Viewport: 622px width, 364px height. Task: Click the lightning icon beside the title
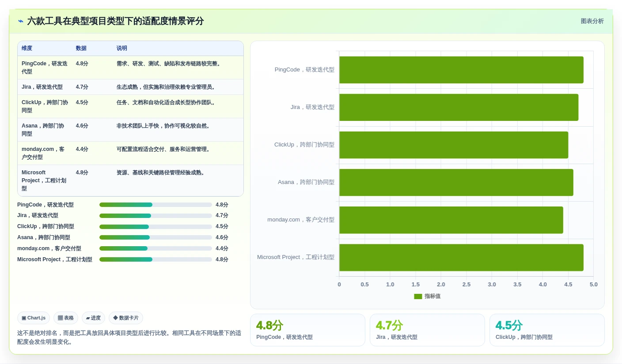20,21
